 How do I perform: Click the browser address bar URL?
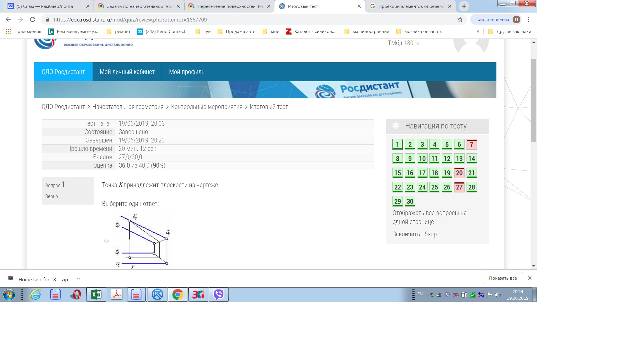coord(130,20)
